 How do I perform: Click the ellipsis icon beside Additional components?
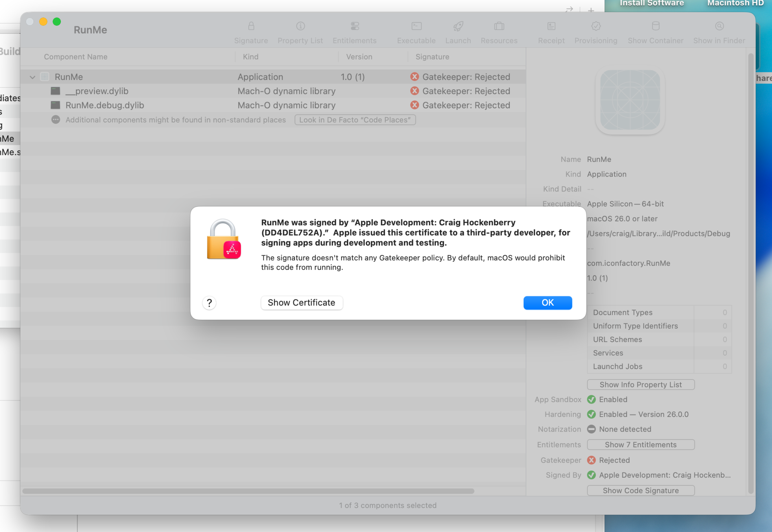pos(56,120)
